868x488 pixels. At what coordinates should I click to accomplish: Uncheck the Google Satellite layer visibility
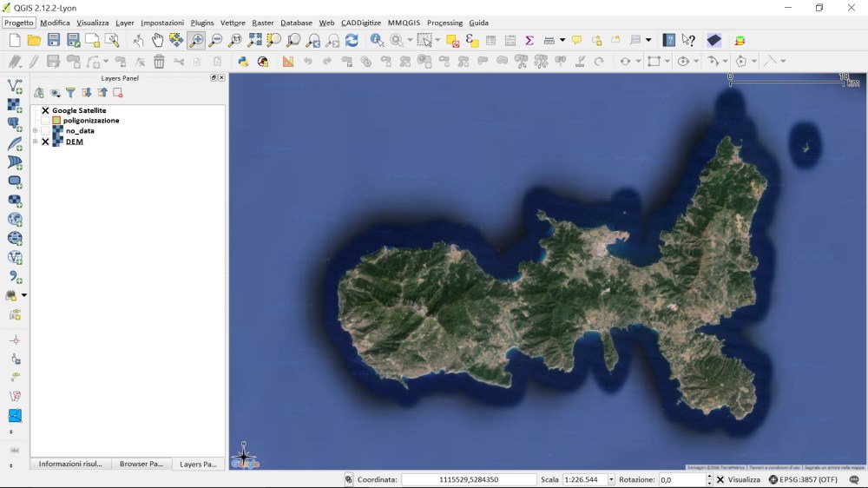45,110
